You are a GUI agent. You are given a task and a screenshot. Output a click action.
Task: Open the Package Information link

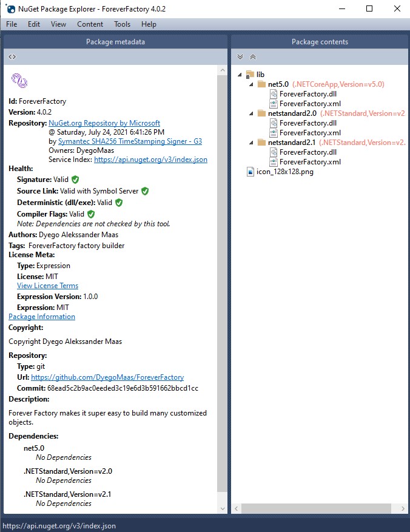[42, 317]
